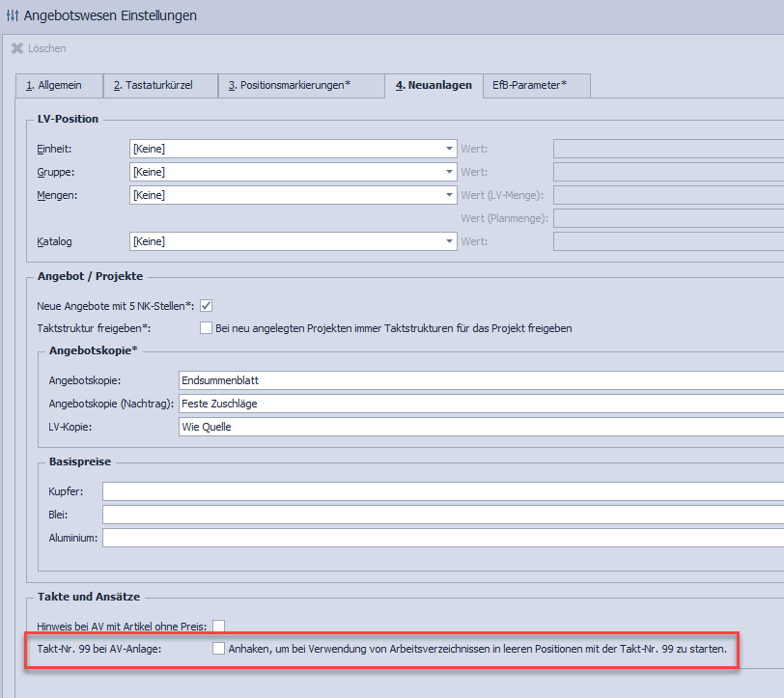The width and height of the screenshot is (784, 698).
Task: Select the Neuanlagen tab
Action: point(433,86)
